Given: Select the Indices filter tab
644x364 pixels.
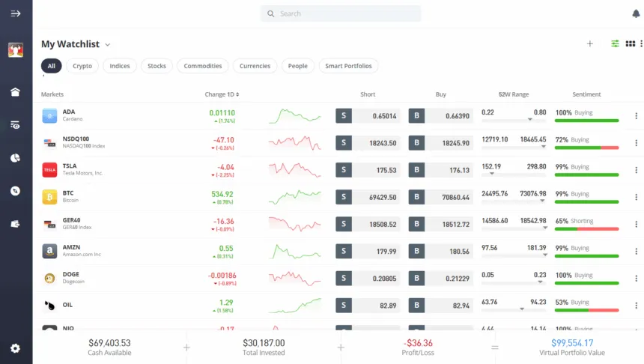Looking at the screenshot, I should (120, 66).
